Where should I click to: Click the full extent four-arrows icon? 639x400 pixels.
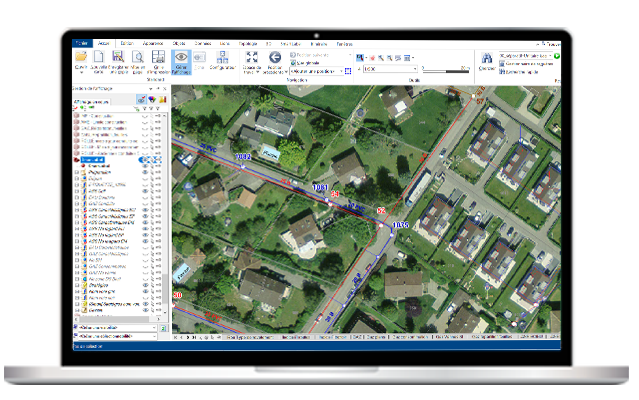[251, 57]
